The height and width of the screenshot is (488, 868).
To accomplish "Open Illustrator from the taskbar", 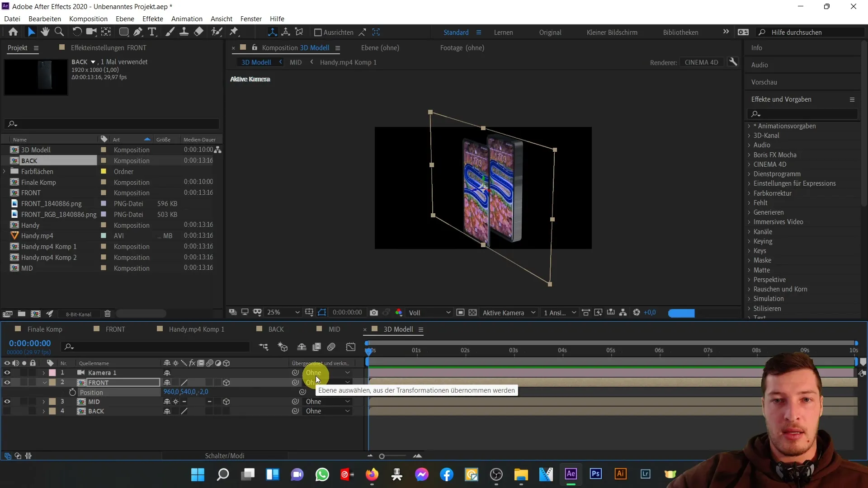I will [x=620, y=474].
